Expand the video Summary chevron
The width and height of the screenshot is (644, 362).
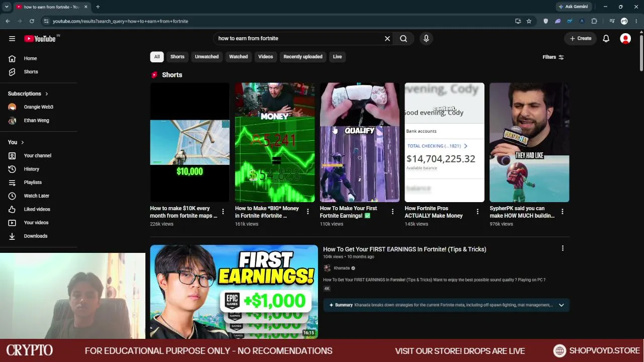(x=561, y=305)
